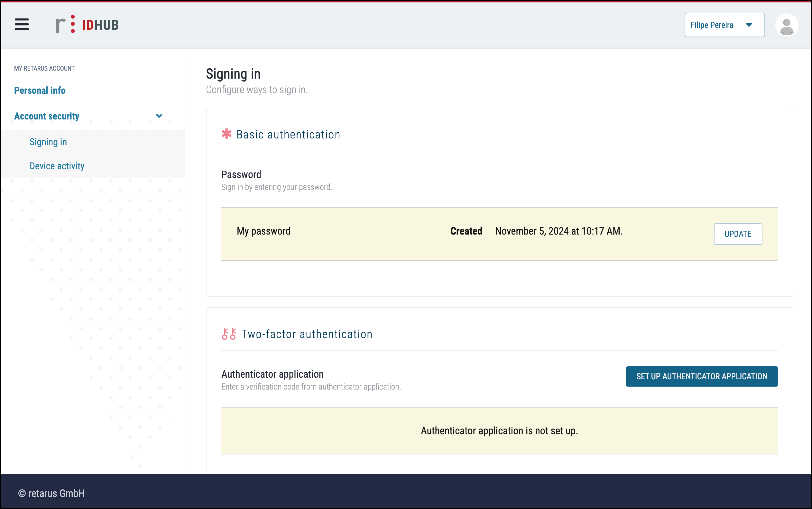Viewport: 812px width, 509px height.
Task: Click the caret arrow next to Filipe Pereira
Action: 749,25
